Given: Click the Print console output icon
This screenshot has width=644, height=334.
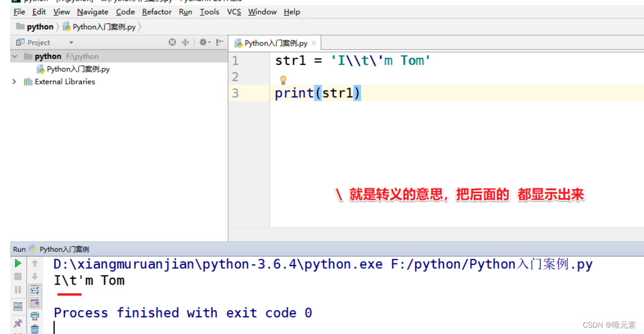Looking at the screenshot, I should [x=35, y=316].
